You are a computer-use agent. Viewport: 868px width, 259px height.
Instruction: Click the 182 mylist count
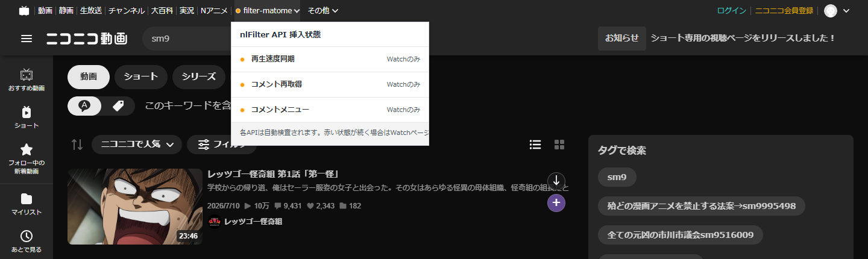[351, 206]
